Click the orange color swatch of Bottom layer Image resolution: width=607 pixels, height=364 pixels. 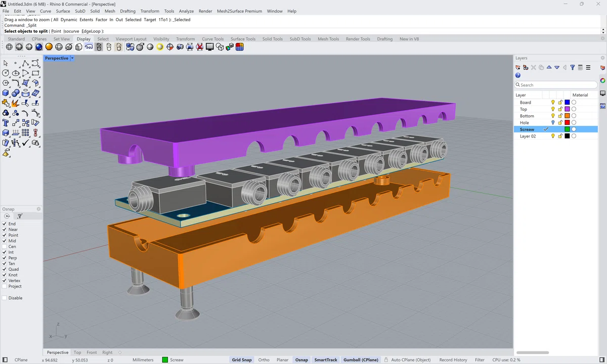coord(567,116)
